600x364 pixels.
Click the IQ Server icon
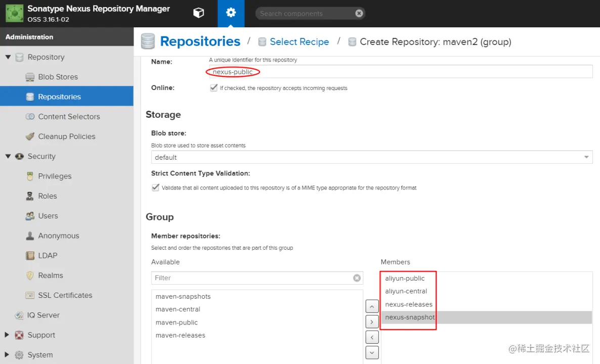tap(19, 315)
